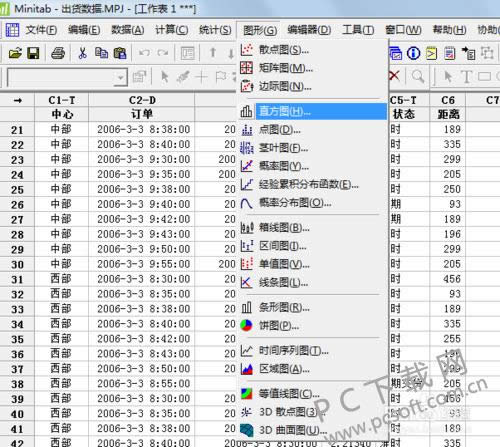Screen dimensions: 500x447
Task: Click the red X cancel icon
Action: coord(394,75)
